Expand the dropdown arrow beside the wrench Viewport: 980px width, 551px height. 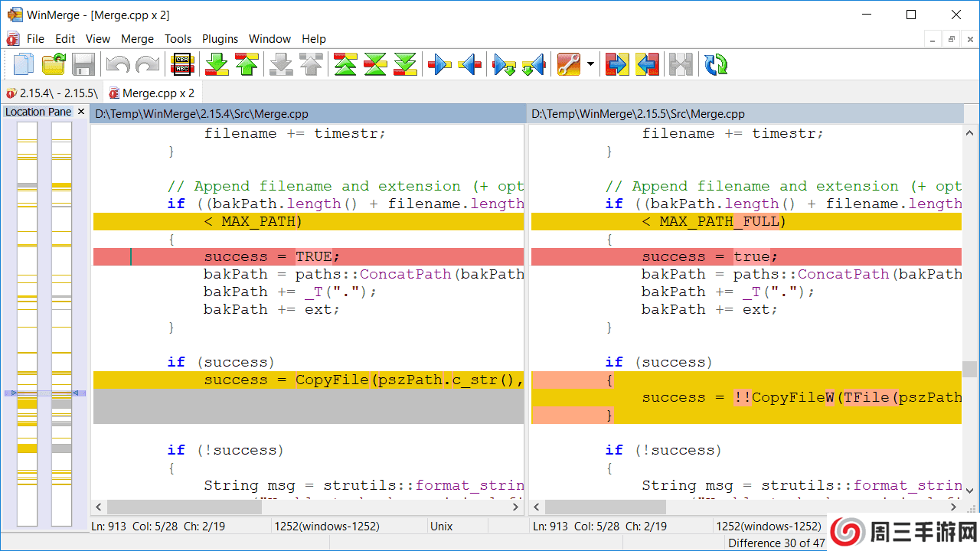(590, 64)
